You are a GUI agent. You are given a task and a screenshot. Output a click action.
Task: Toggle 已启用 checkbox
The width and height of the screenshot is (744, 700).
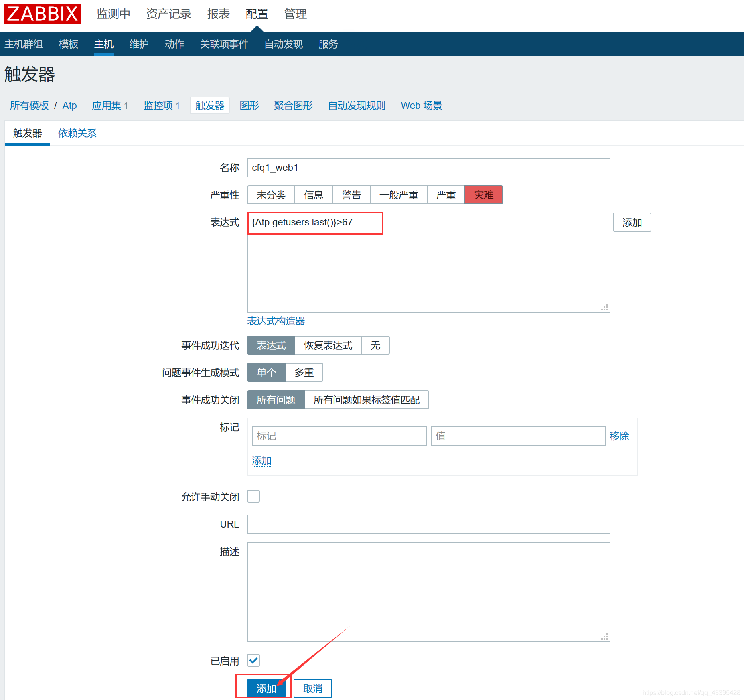click(x=253, y=660)
